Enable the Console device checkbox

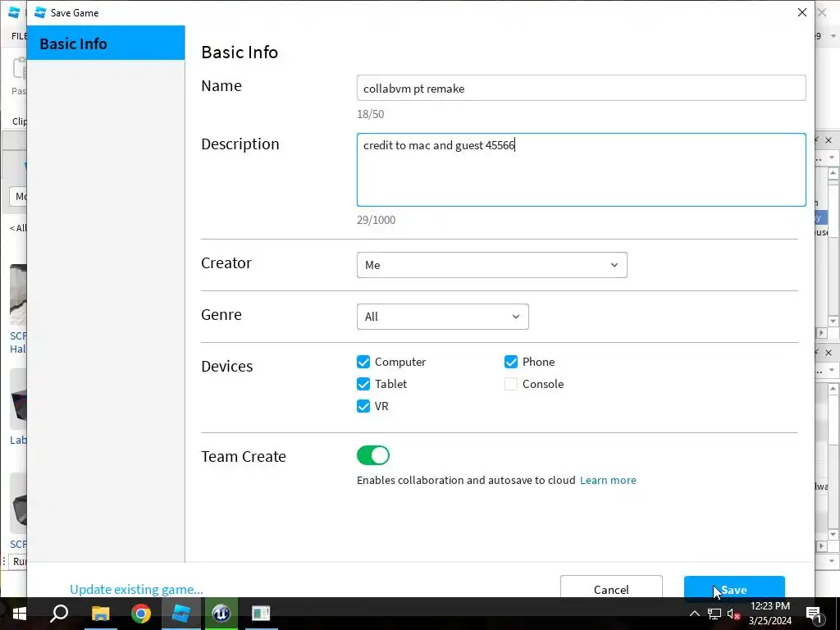pyautogui.click(x=510, y=384)
